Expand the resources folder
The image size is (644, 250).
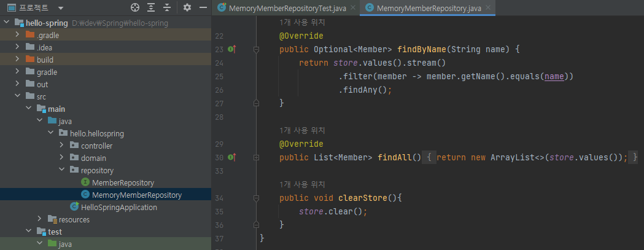pos(39,219)
